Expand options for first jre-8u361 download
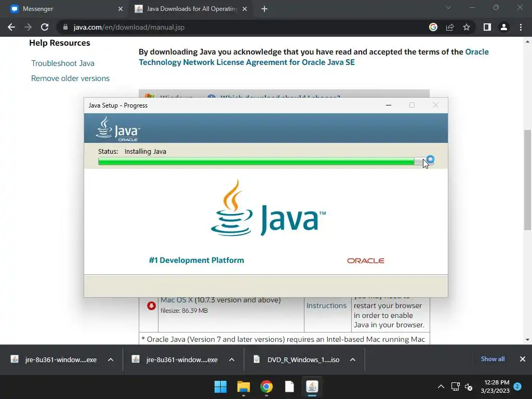The height and width of the screenshot is (399, 532). click(x=111, y=360)
